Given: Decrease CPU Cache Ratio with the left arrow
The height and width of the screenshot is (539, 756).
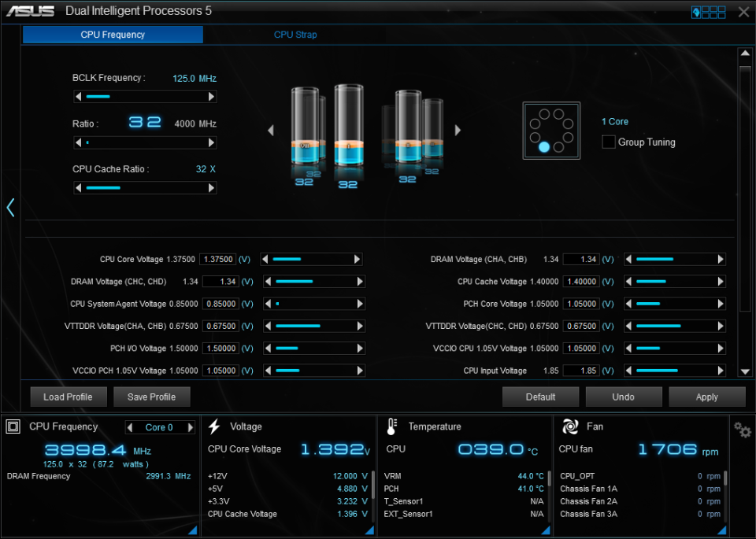Looking at the screenshot, I should click(79, 188).
